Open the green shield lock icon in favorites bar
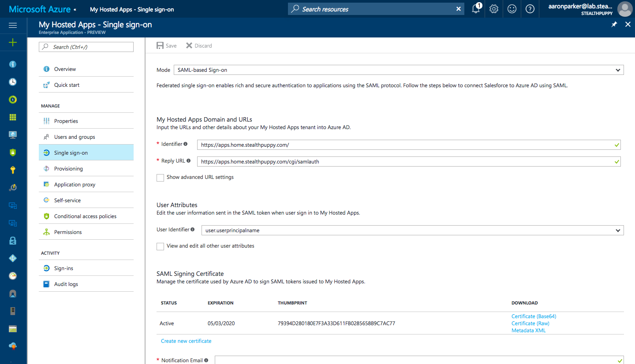This screenshot has height=364, width=635. pos(13,152)
